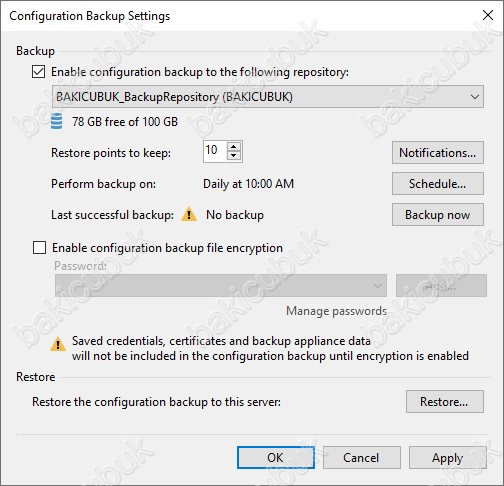Click the Restore... button
The image size is (504, 486).
click(445, 402)
